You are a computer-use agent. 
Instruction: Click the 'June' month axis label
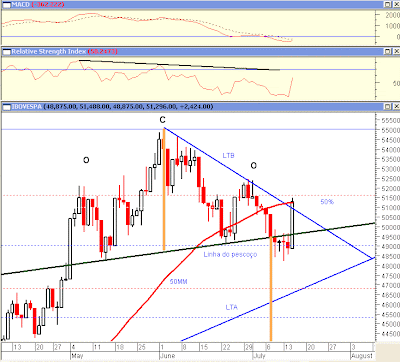point(167,356)
